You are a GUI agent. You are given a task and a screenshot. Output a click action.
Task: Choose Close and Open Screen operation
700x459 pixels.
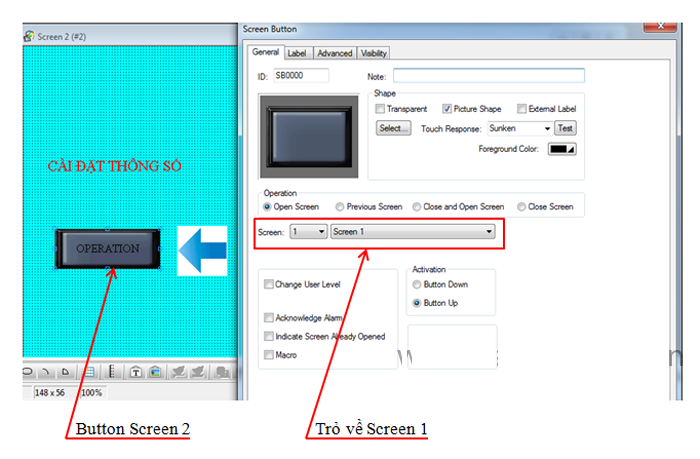tap(417, 207)
